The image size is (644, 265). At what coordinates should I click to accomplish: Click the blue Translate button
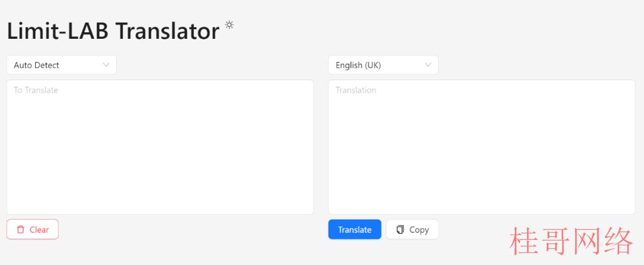tap(355, 229)
